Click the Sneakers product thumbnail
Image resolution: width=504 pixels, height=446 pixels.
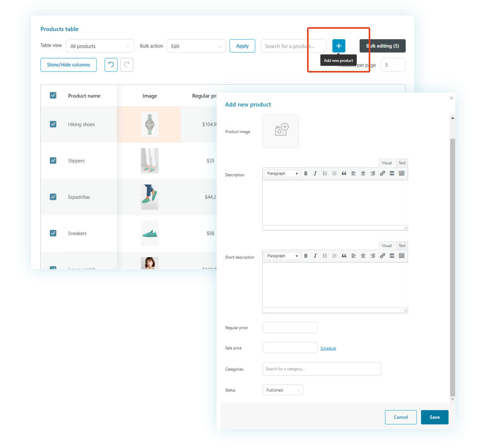[150, 233]
